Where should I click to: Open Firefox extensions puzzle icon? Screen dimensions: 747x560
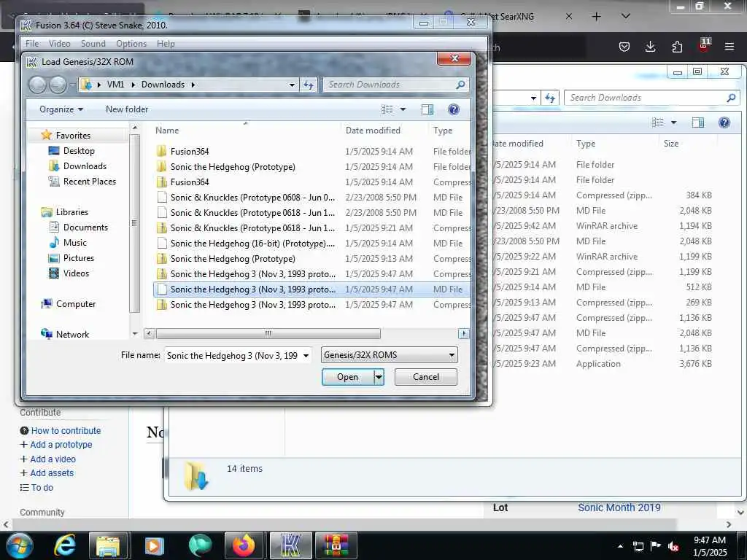(x=677, y=47)
